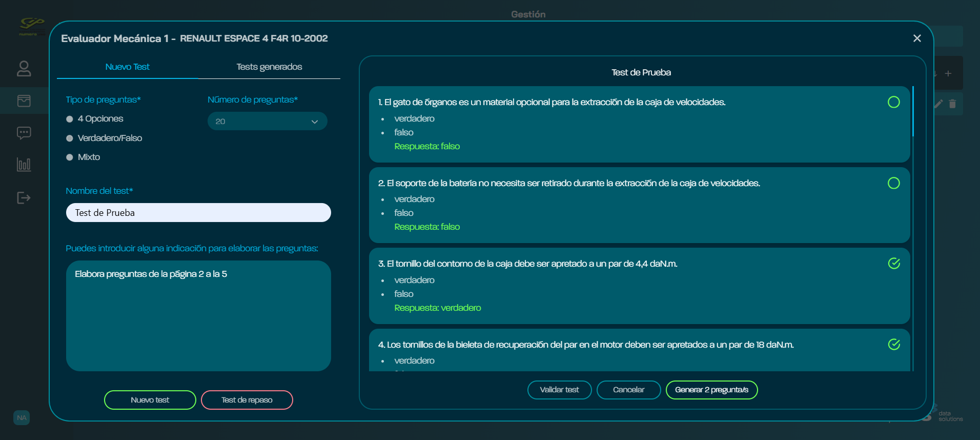The width and height of the screenshot is (980, 440).
Task: Click the trash delete icon
Action: [952, 104]
